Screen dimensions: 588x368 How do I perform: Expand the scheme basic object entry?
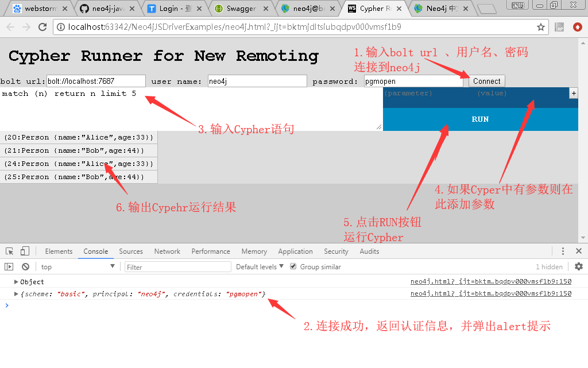pyautogui.click(x=16, y=294)
